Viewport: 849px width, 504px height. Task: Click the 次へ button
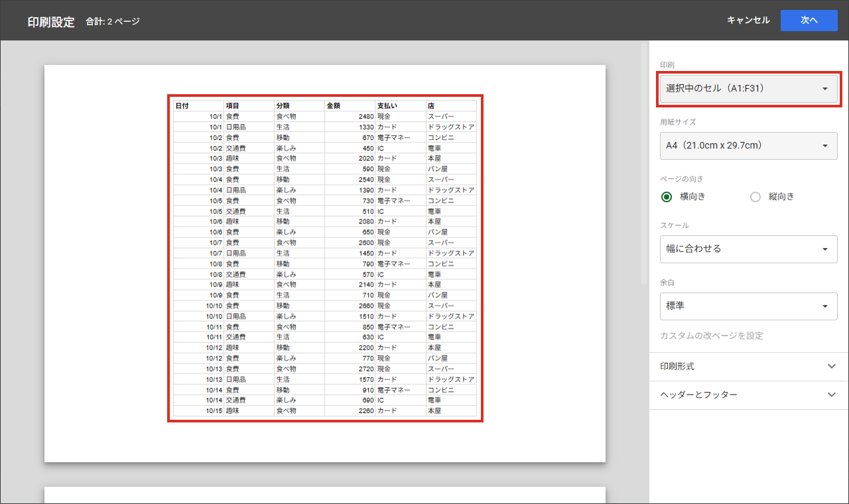(x=809, y=21)
